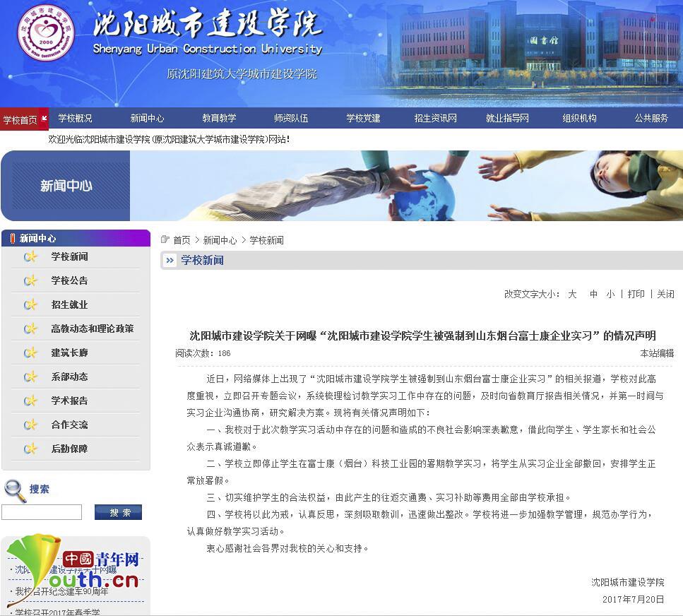Click the star icon beside 学校新闻

30,257
